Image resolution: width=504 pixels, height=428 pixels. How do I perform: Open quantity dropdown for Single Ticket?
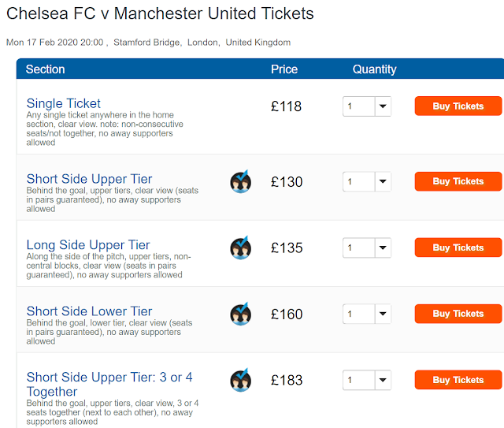(367, 106)
